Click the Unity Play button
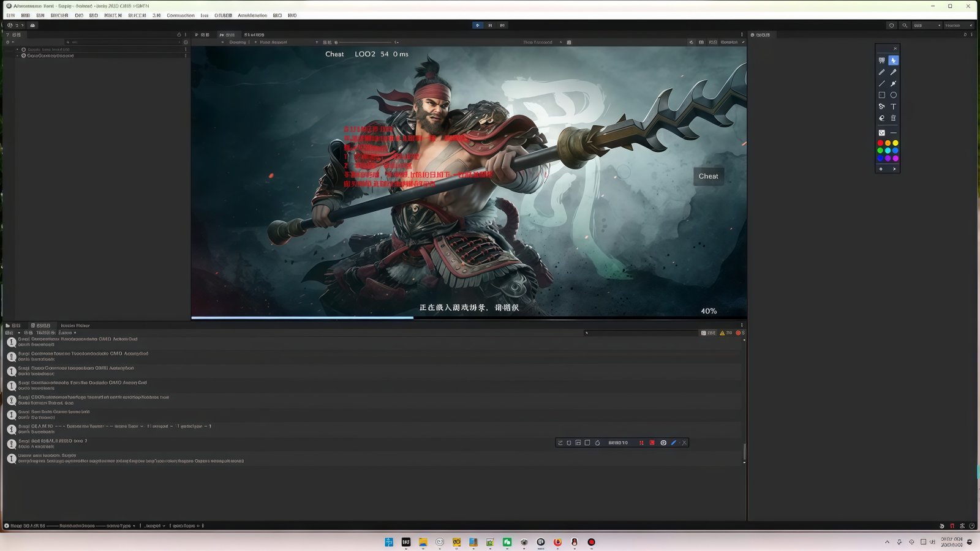The height and width of the screenshot is (551, 980). [x=477, y=26]
